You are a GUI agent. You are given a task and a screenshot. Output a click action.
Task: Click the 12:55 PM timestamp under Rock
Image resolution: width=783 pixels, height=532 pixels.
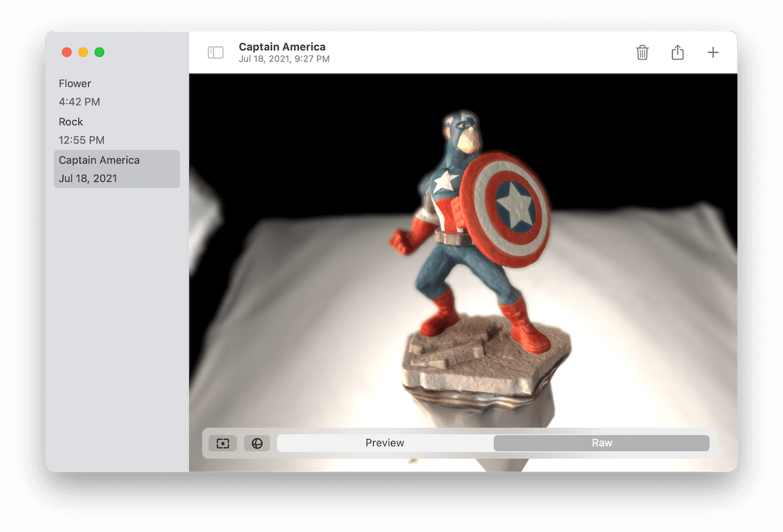coord(82,140)
